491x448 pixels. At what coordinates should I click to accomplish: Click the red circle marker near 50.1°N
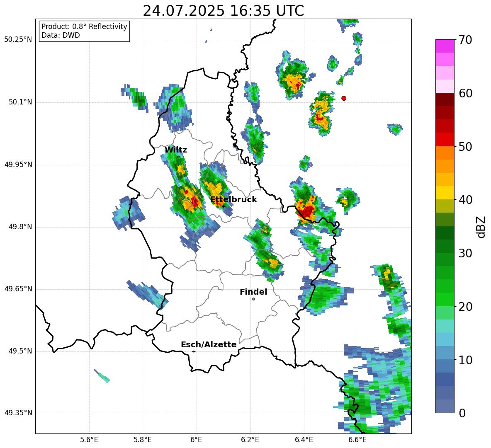click(344, 98)
